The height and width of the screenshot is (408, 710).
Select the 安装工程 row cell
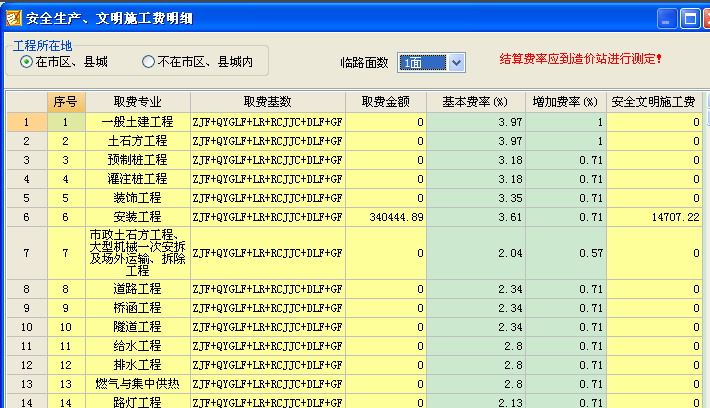point(138,217)
